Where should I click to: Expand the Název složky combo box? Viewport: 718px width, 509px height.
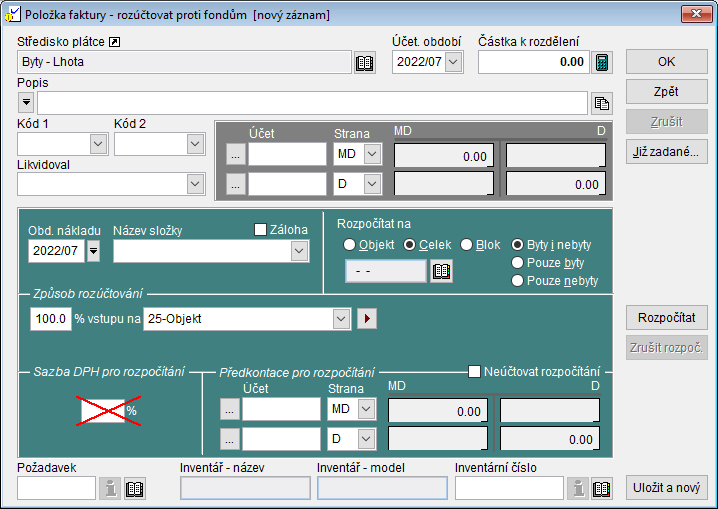[x=298, y=251]
